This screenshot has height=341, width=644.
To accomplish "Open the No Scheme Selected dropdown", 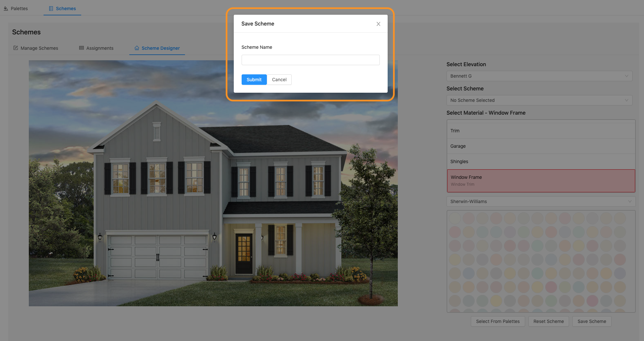I will tap(540, 100).
